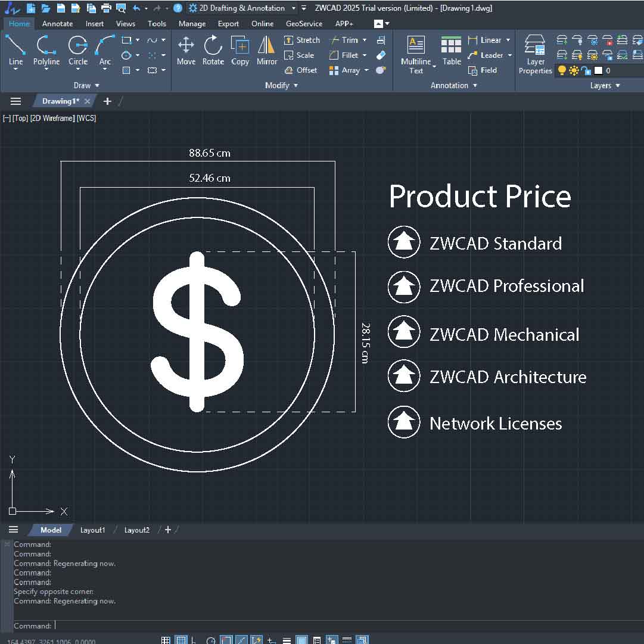Switch to Layout1 tab
This screenshot has height=644, width=644.
click(92, 530)
